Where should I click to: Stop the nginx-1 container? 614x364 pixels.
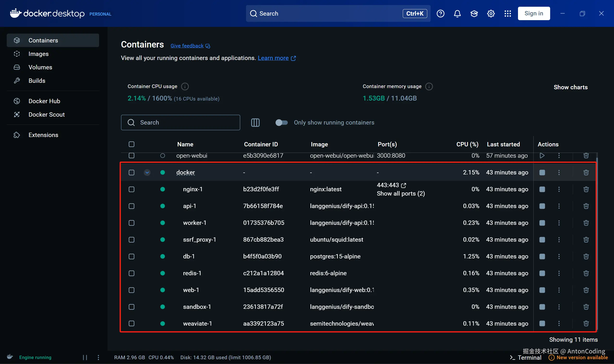[x=542, y=189]
